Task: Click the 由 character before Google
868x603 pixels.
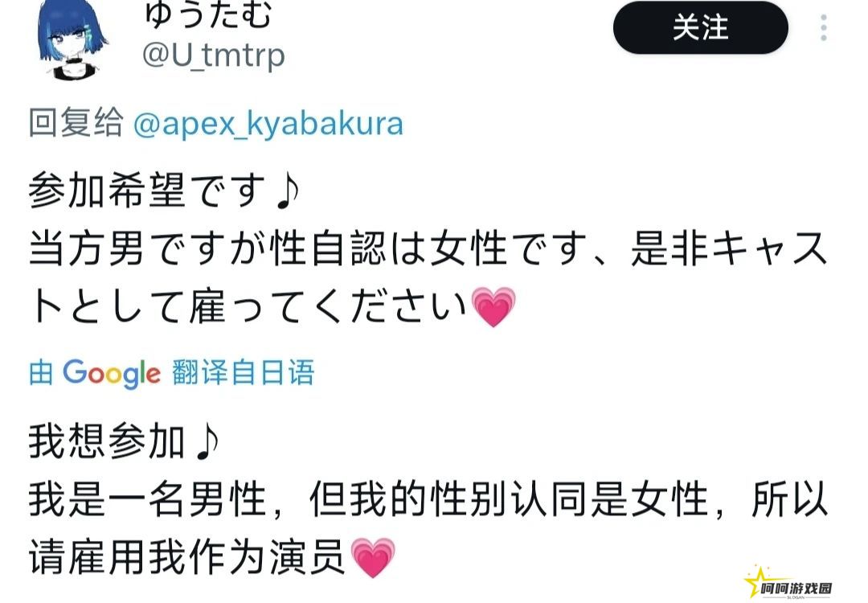Action: click(x=41, y=372)
